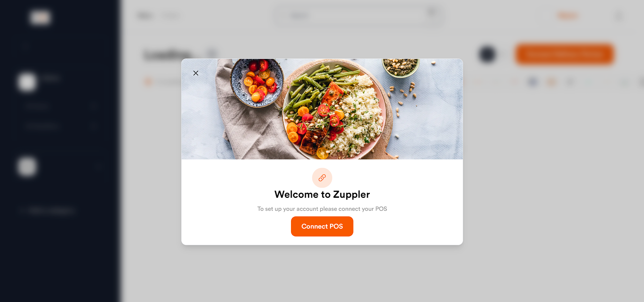
Task: Click the far-right header icon
Action: click(618, 16)
